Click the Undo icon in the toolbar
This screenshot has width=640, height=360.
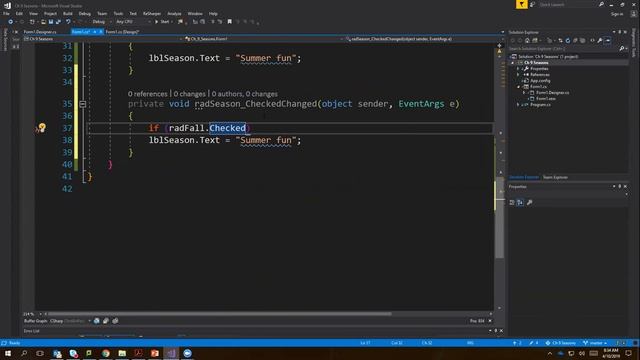tap(68, 22)
